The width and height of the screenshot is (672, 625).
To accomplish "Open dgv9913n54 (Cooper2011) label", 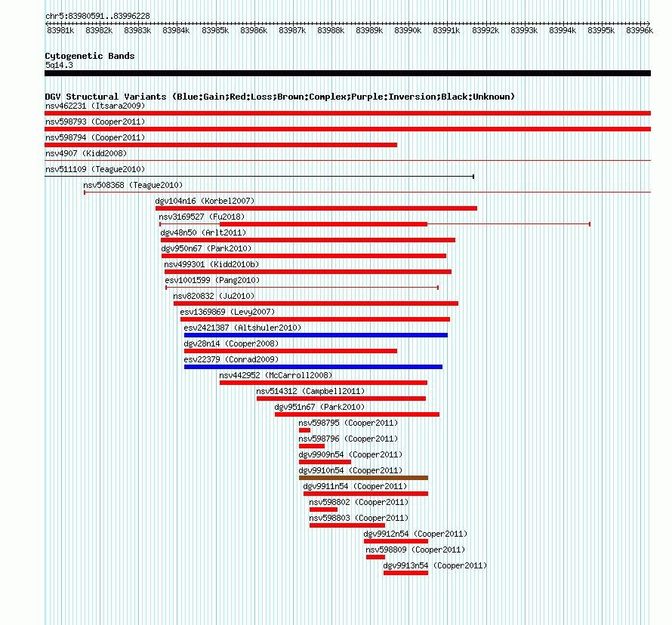I will click(x=435, y=565).
